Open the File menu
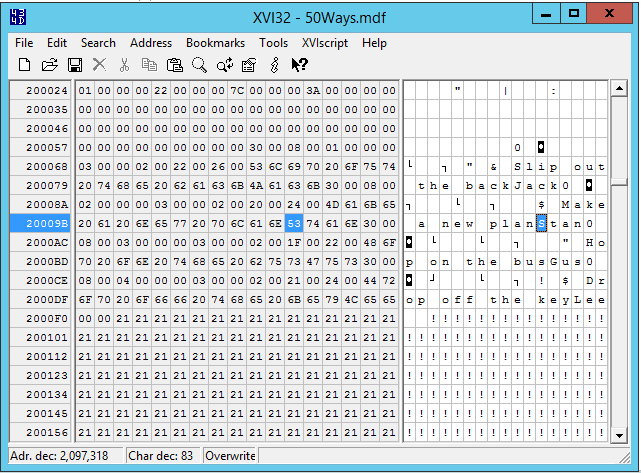 [x=24, y=43]
